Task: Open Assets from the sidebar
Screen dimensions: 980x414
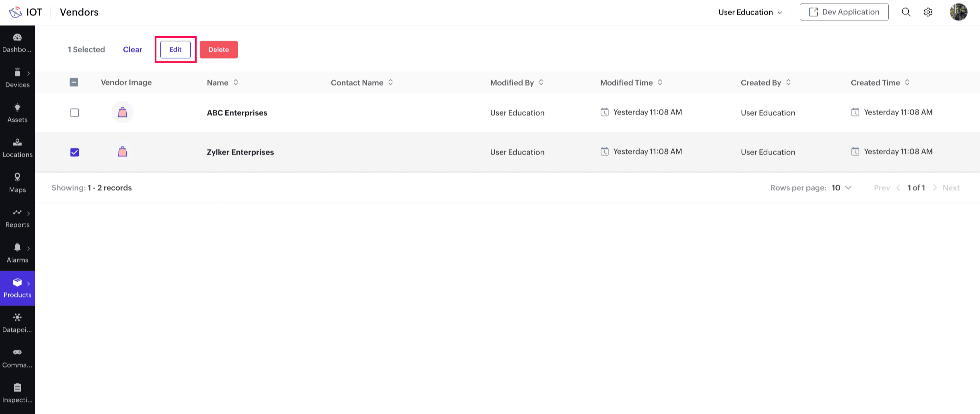Action: tap(17, 113)
